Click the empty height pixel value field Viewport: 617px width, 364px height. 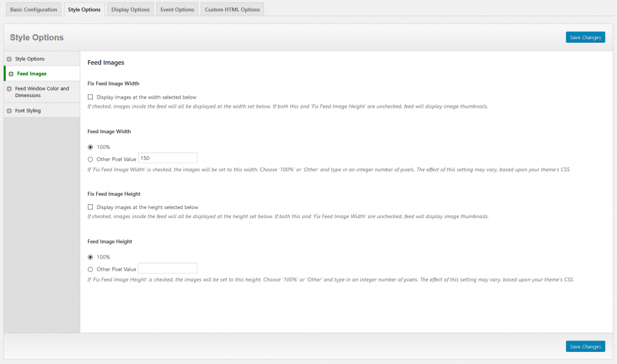pos(168,268)
